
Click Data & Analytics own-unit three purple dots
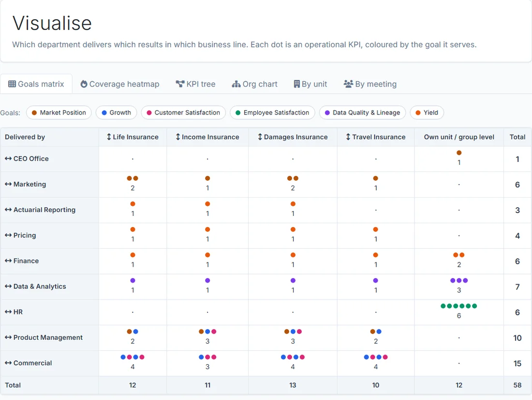458,281
